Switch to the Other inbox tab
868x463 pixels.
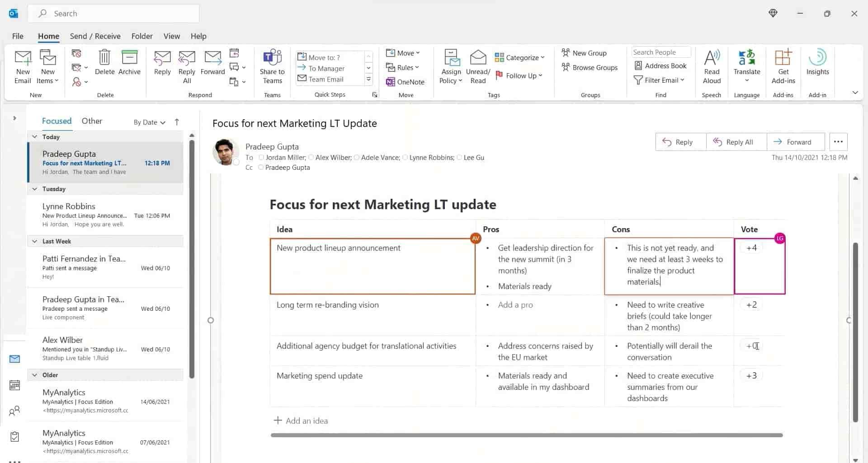[x=92, y=121]
